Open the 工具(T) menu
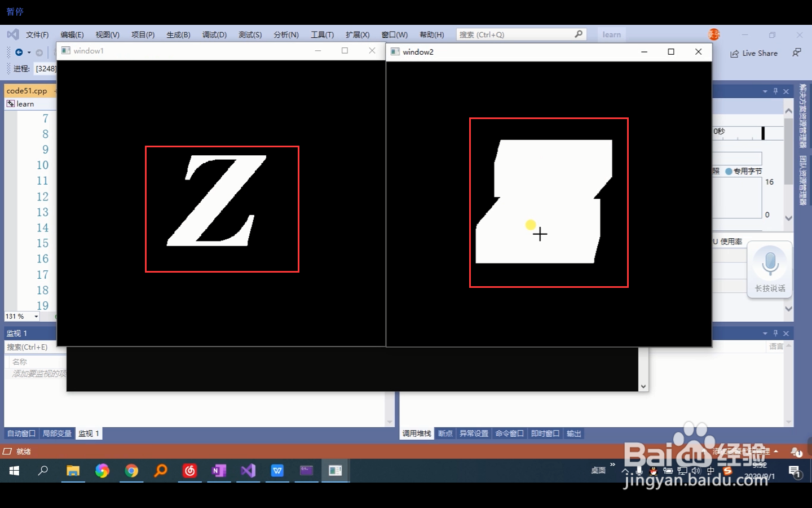This screenshot has height=508, width=812. (x=322, y=34)
